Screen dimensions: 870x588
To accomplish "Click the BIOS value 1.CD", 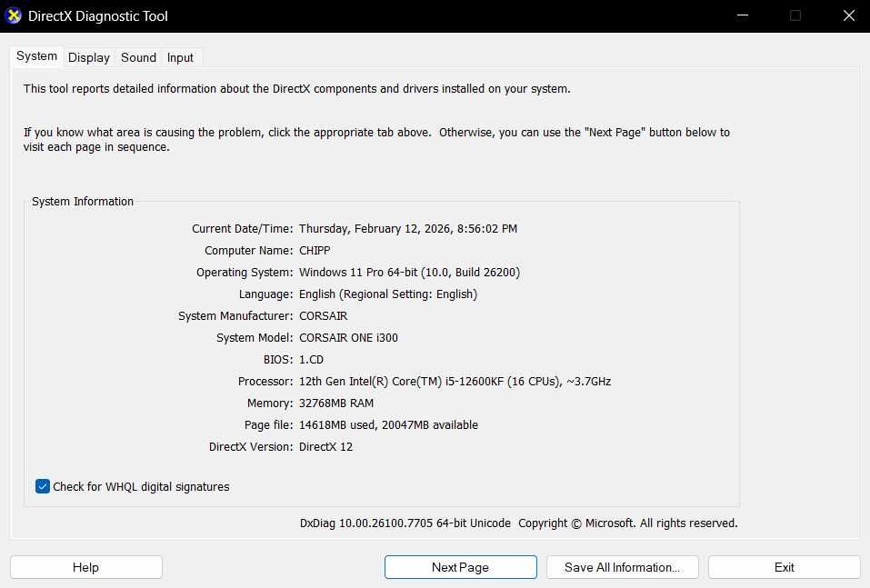I will 311,360.
